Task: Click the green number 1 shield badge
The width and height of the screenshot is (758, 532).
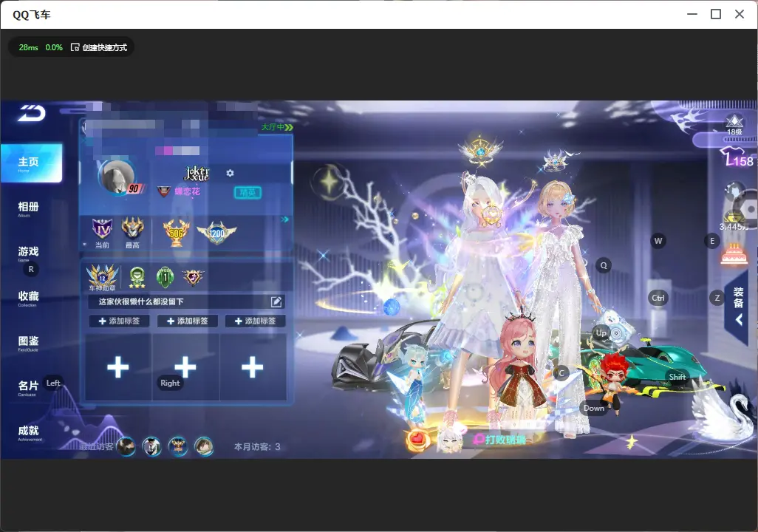Action: 165,277
